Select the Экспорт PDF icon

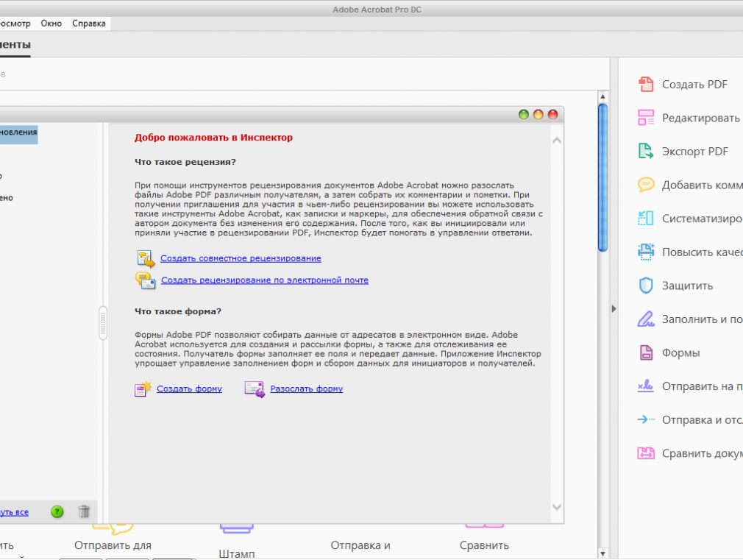[646, 152]
